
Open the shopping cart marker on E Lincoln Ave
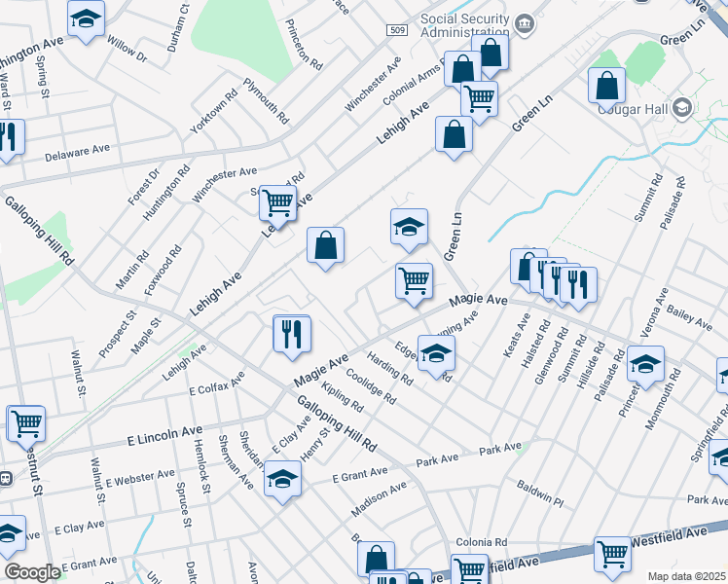(x=25, y=423)
